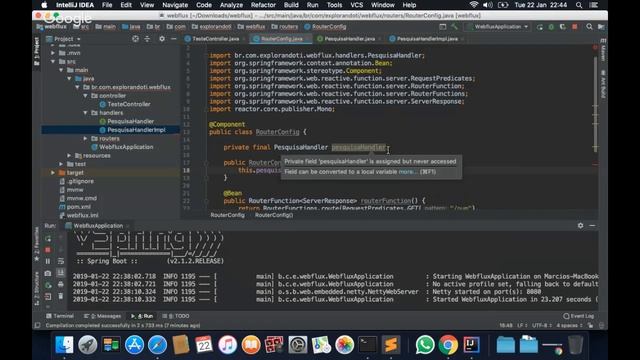Open the Project view dropdown
Screen dimensions: 640x360
63,39
